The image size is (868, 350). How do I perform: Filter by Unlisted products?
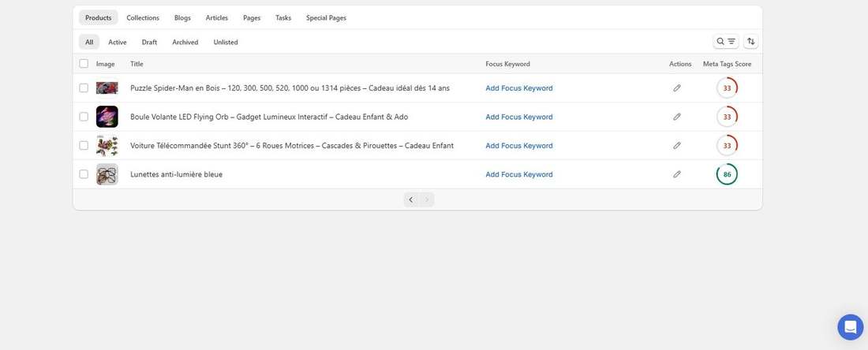pyautogui.click(x=226, y=42)
